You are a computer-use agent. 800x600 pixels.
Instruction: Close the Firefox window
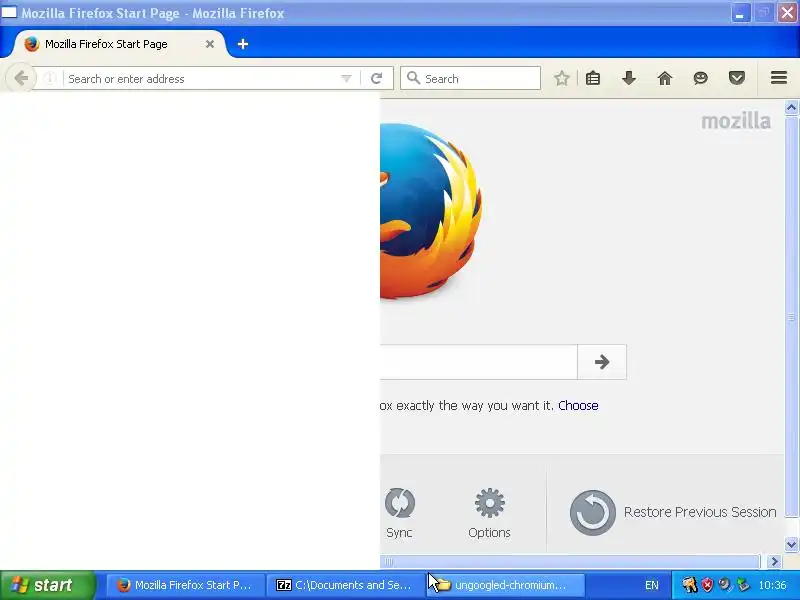[x=787, y=13]
